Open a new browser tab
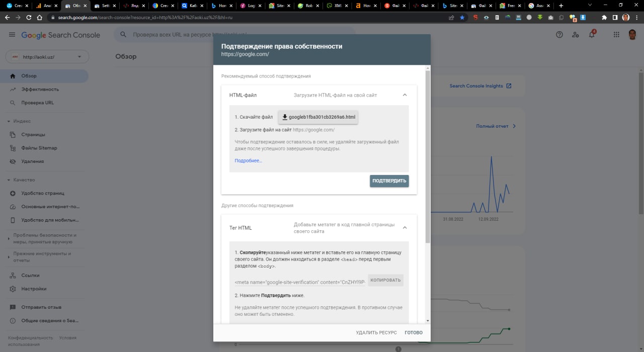The width and height of the screenshot is (644, 352). 561,6
